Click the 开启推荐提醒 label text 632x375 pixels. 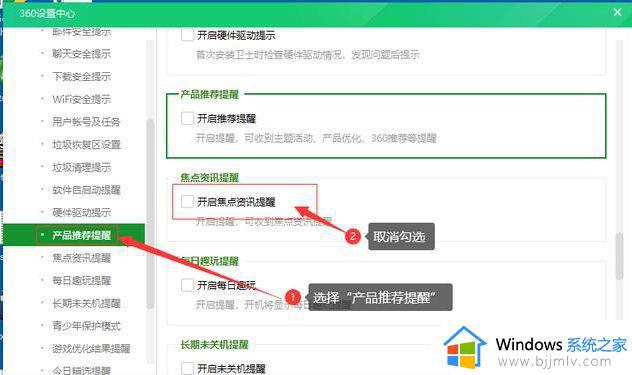point(227,119)
